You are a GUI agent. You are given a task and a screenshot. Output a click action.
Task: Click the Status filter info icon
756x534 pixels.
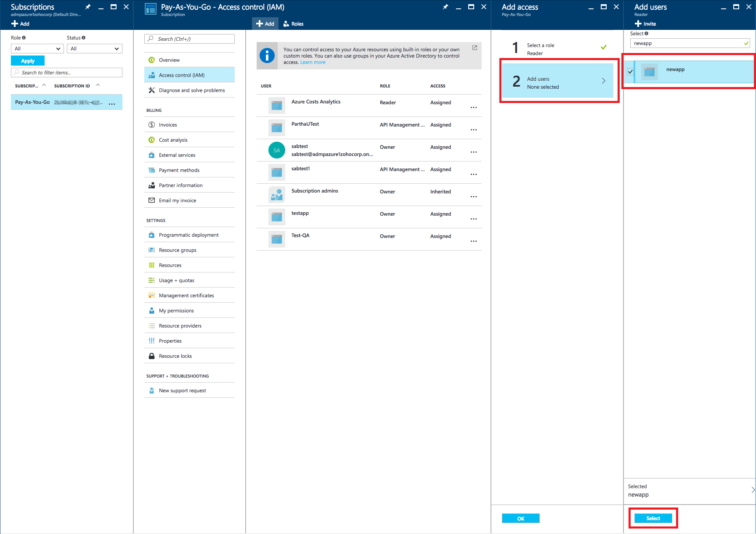click(x=84, y=38)
